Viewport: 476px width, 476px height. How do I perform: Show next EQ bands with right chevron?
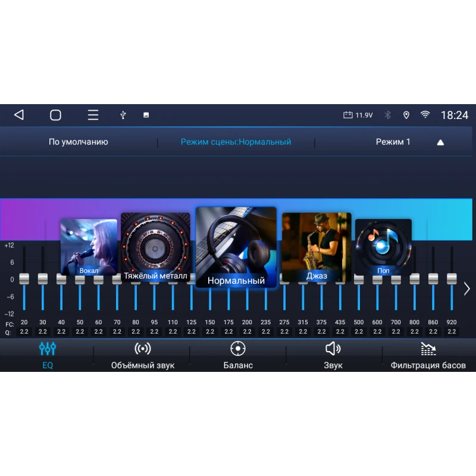(x=467, y=289)
